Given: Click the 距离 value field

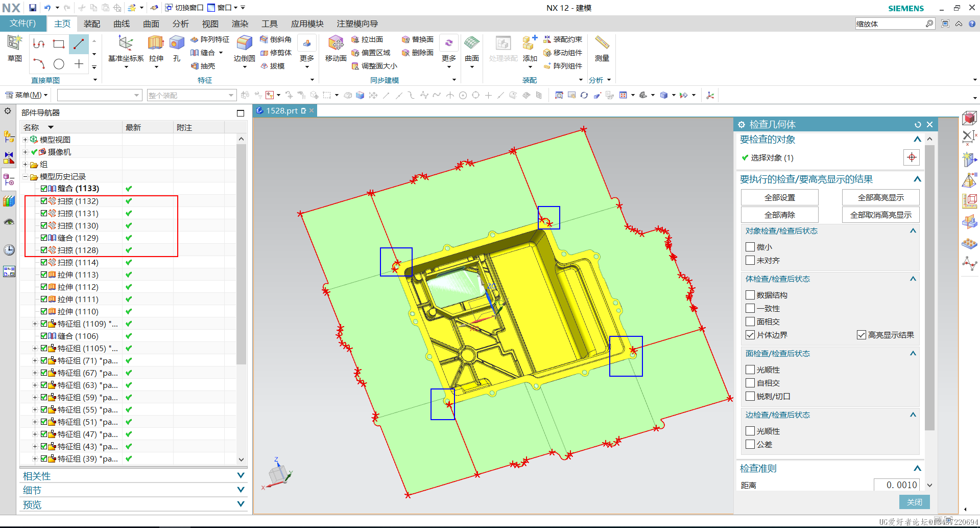Looking at the screenshot, I should (897, 485).
